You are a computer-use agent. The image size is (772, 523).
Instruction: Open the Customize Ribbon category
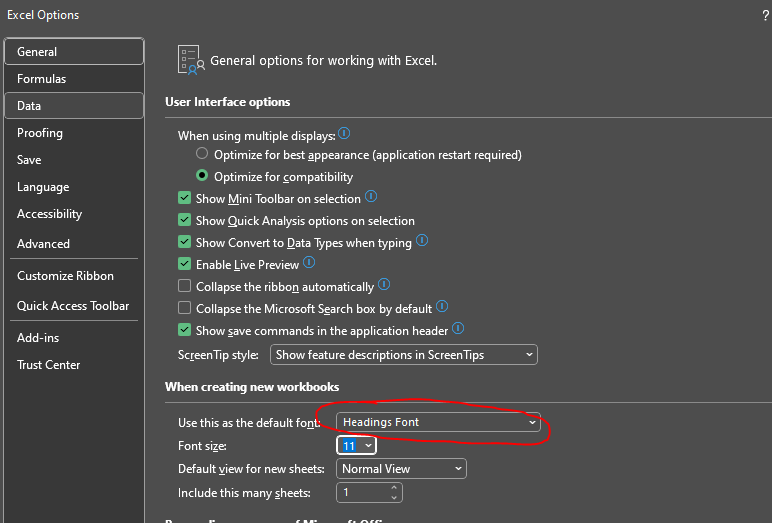click(74, 276)
